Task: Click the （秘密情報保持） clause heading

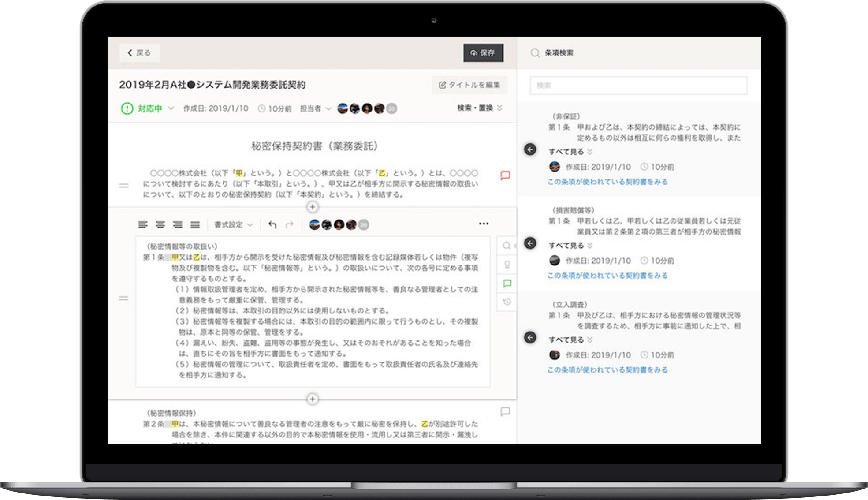Action: point(171,413)
